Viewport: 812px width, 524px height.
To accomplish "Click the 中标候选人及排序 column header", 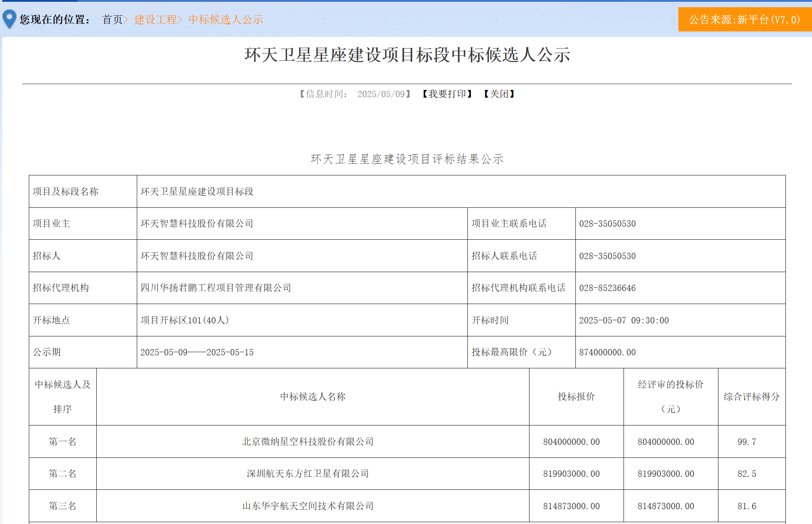I will 63,397.
